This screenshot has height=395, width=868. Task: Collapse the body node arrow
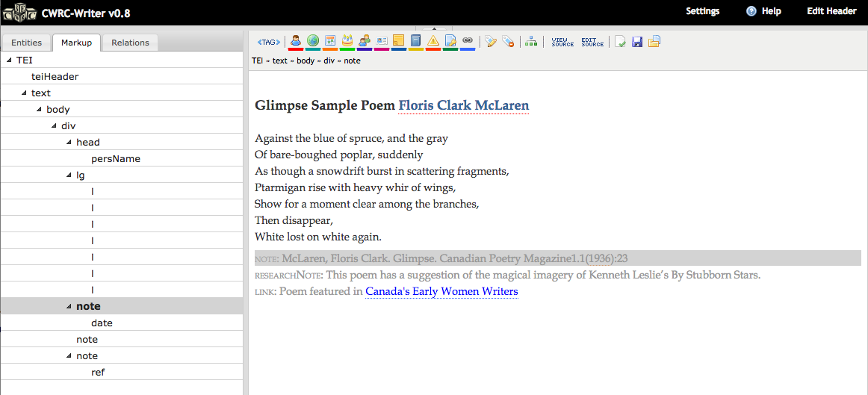39,110
